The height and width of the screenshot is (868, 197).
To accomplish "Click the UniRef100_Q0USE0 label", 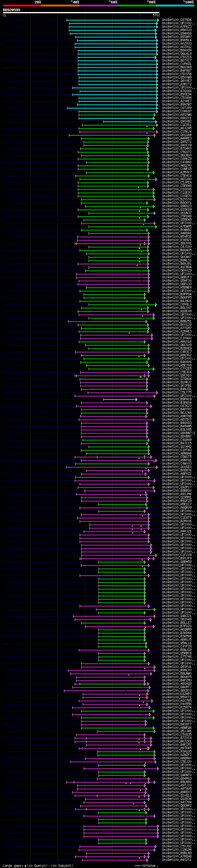I will tap(176, 467).
